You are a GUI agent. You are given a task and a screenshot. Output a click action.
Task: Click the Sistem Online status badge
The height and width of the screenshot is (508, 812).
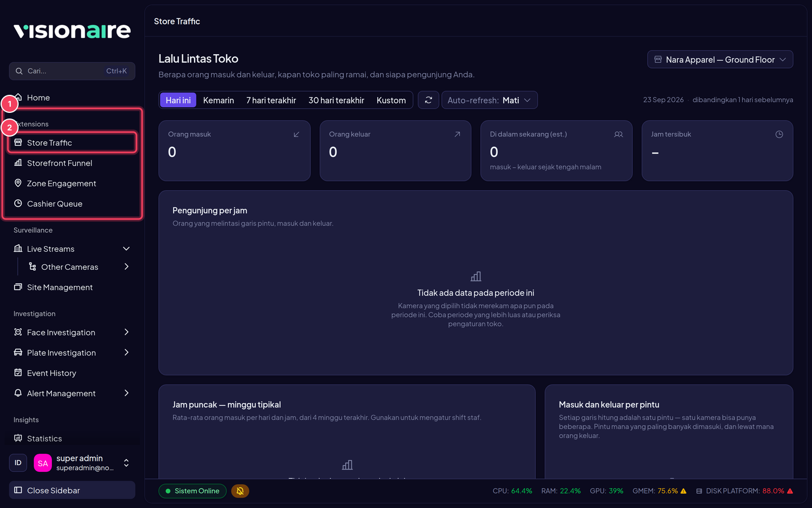pyautogui.click(x=192, y=491)
